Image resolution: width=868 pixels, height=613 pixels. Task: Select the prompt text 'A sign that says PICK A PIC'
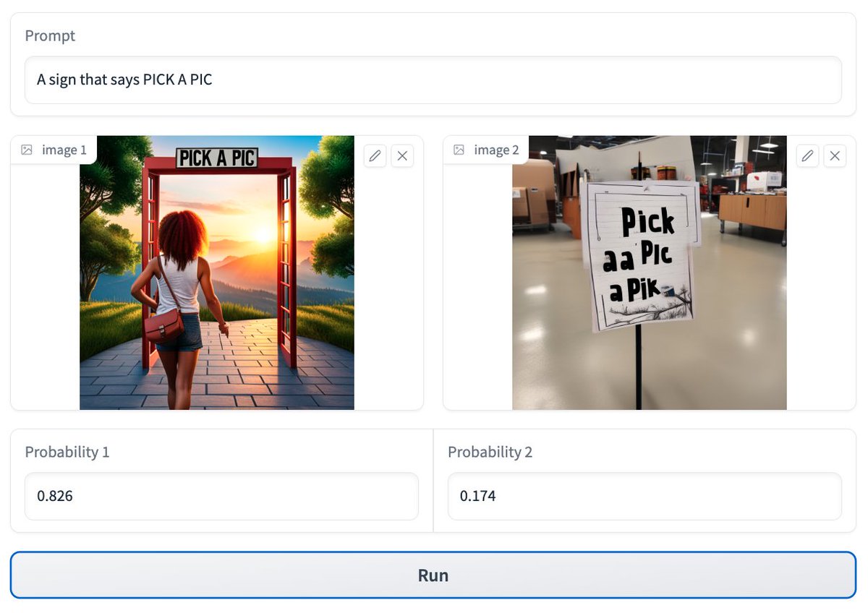tap(124, 80)
